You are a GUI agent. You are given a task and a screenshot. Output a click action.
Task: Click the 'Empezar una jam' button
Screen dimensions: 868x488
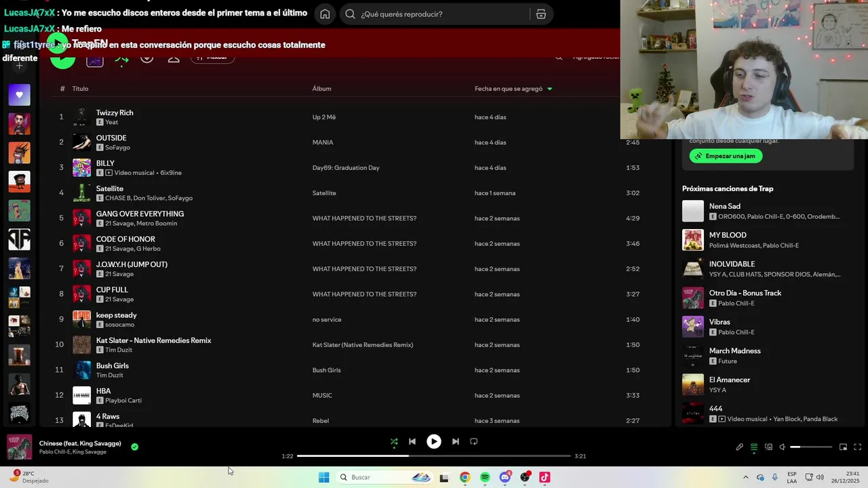point(726,156)
